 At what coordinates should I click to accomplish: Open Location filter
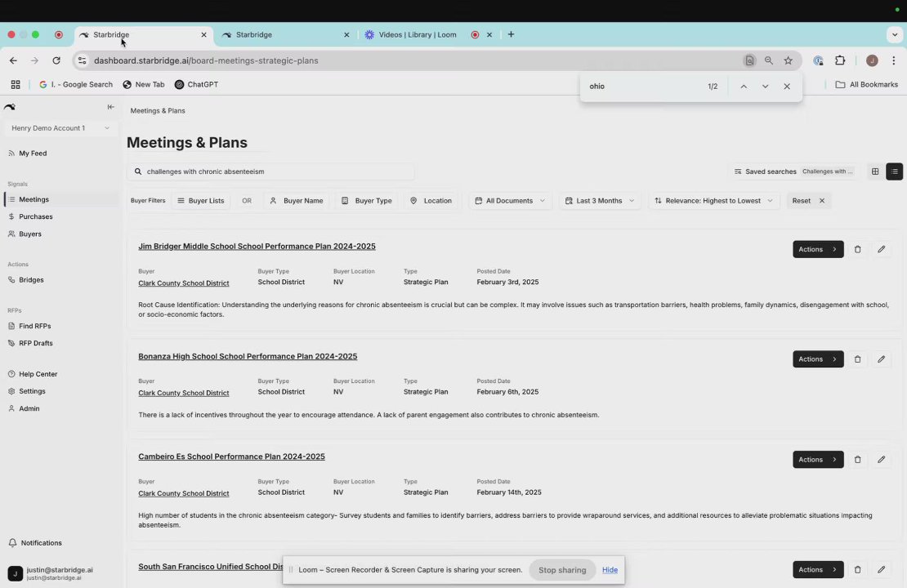point(431,201)
